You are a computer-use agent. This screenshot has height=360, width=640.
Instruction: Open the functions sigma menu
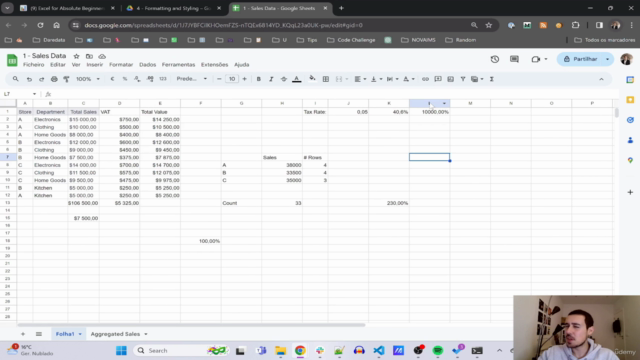492,79
